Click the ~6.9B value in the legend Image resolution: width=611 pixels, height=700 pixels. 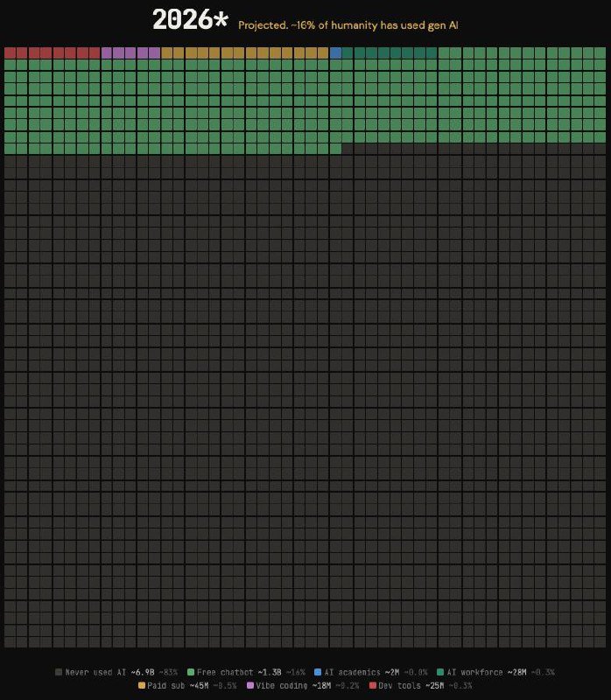(x=143, y=672)
